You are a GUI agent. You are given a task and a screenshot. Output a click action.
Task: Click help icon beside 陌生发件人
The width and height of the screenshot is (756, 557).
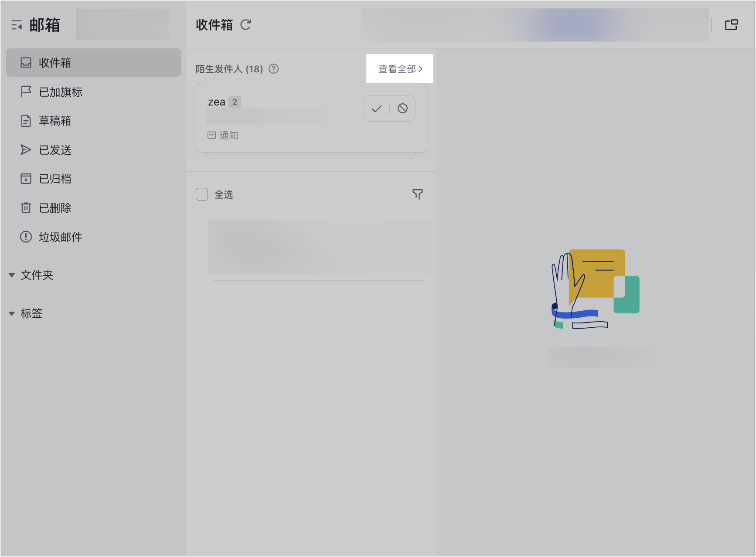273,69
